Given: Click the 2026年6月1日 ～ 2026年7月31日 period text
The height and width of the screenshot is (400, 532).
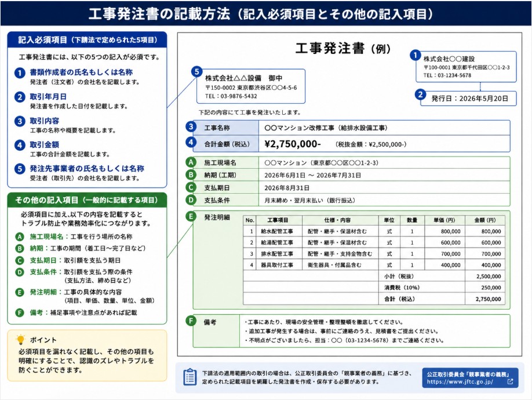Looking at the screenshot, I should (x=312, y=176).
